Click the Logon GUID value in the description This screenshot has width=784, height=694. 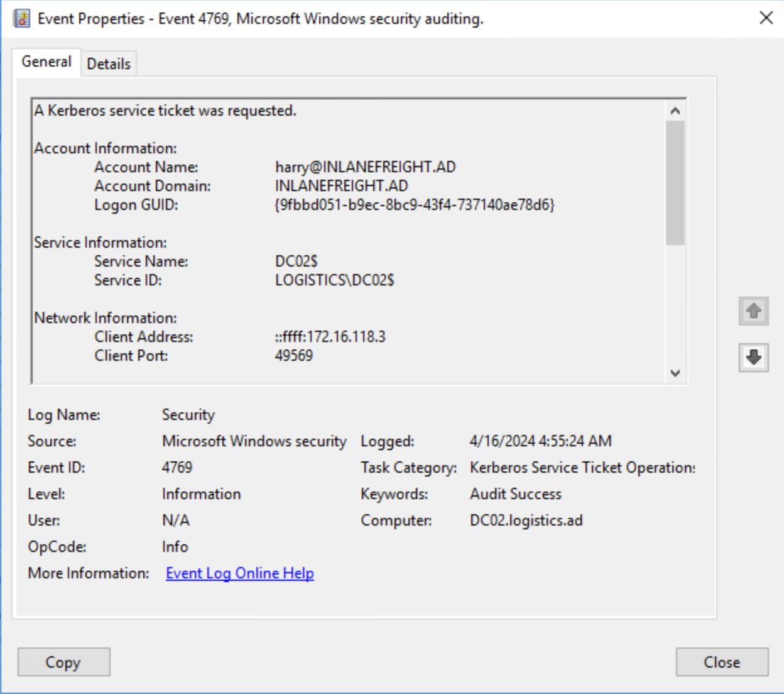[x=415, y=205]
